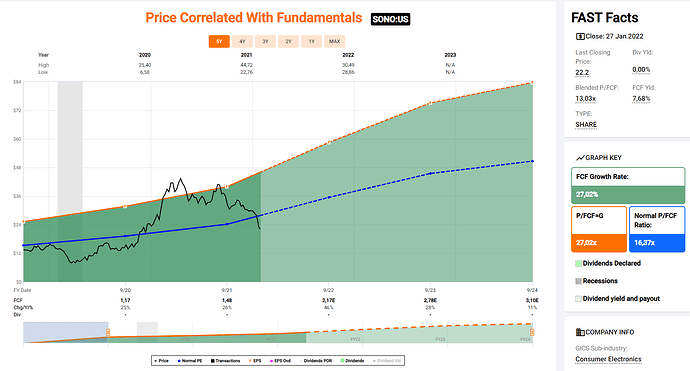The width and height of the screenshot is (690, 371).
Task: Click the left navigator range handle
Action: tap(108, 332)
